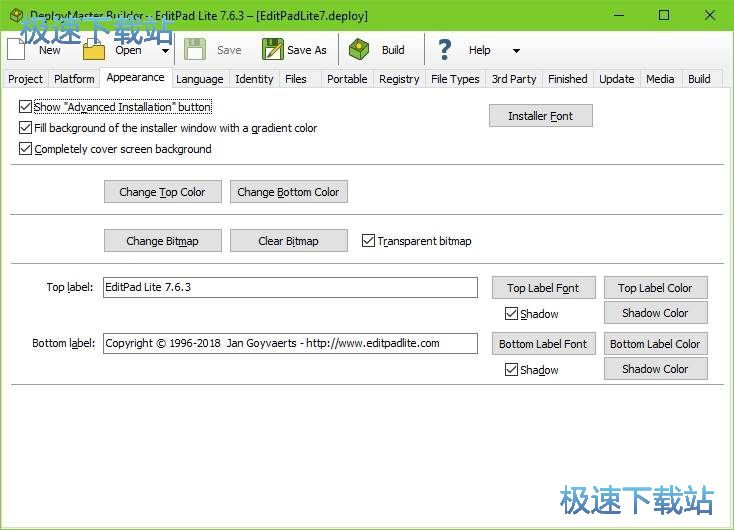734x530 pixels.
Task: Toggle Show "Advanced Installation" button checkbox
Action: tap(25, 107)
